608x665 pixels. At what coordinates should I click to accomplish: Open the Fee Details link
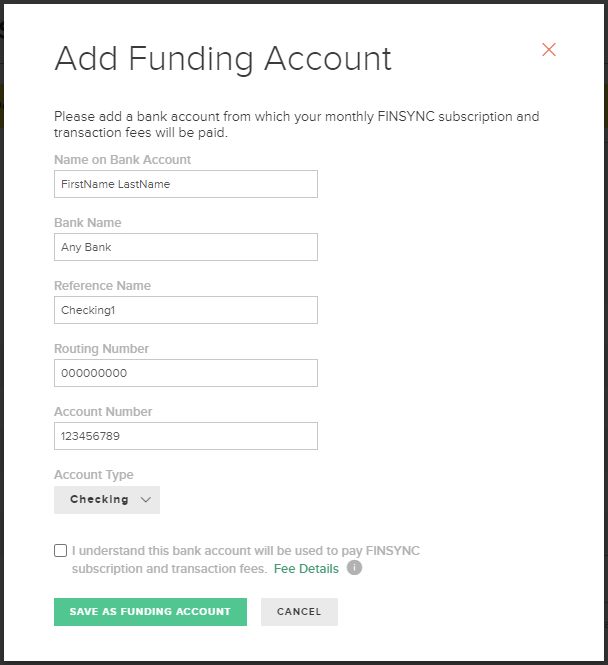[x=306, y=568]
